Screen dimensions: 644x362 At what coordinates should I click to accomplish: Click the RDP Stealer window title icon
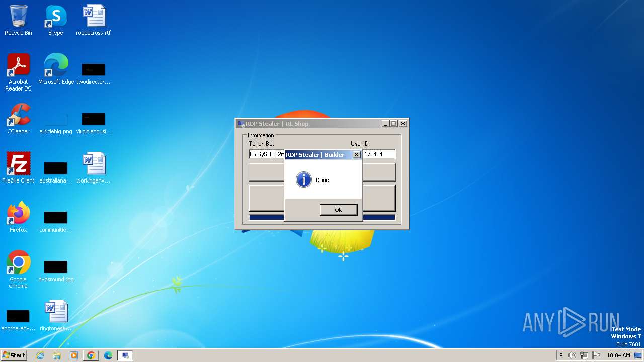click(241, 124)
